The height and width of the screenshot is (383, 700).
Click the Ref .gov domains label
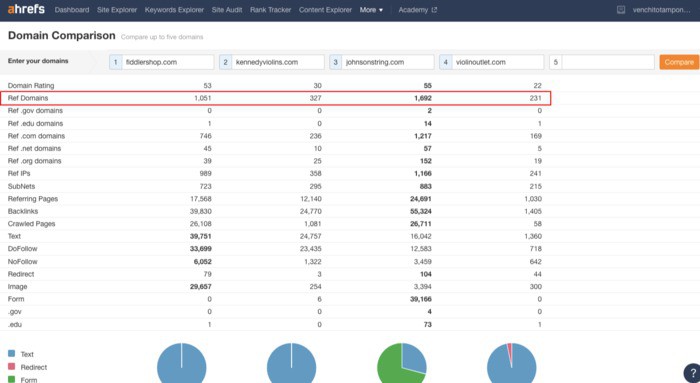(35, 110)
